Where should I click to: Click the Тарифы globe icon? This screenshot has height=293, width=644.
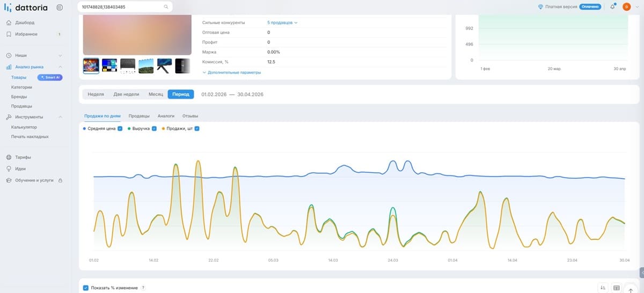pyautogui.click(x=9, y=157)
